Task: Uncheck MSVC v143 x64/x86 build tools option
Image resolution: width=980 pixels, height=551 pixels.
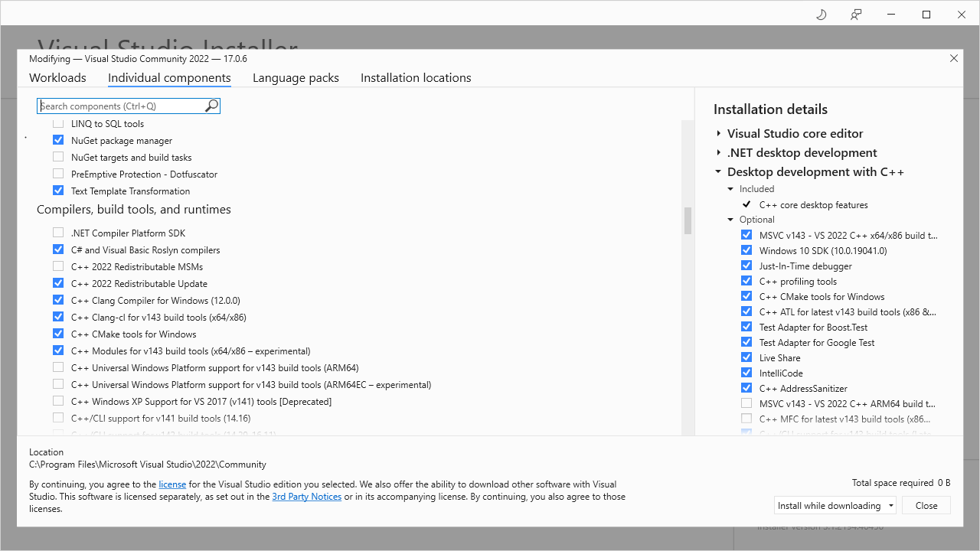Action: point(746,235)
